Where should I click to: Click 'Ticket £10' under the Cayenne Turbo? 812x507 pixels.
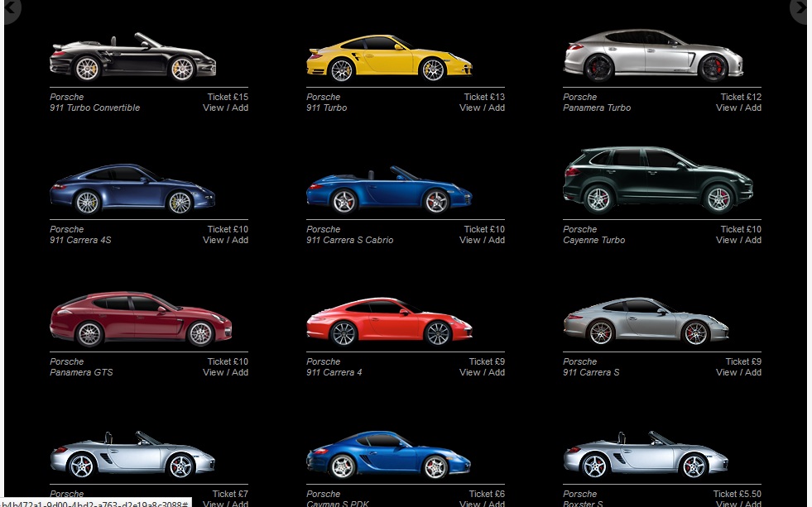point(741,229)
